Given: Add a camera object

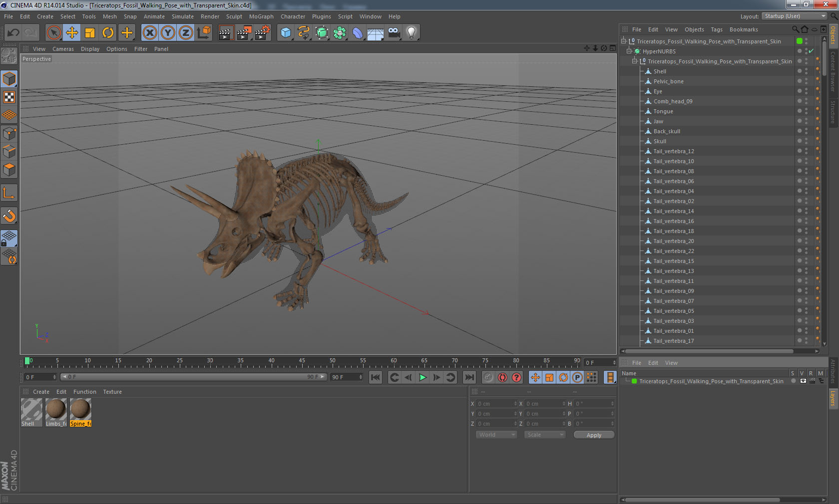Looking at the screenshot, I should tap(394, 33).
